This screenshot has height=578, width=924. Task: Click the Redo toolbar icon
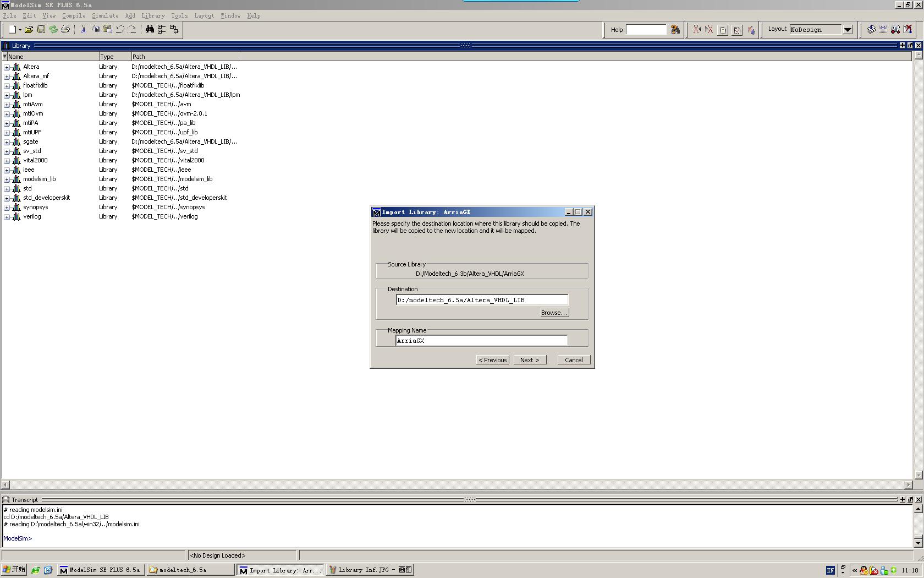pos(132,29)
